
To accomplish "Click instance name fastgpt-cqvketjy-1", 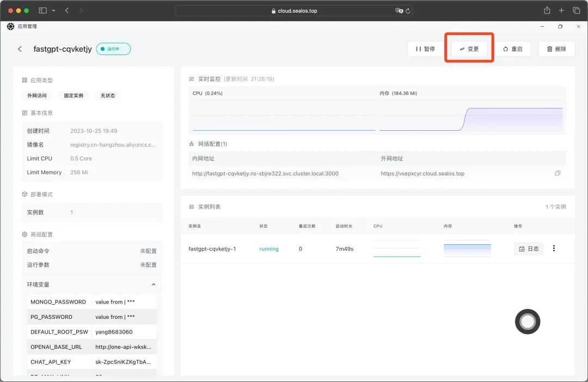I will (x=212, y=249).
